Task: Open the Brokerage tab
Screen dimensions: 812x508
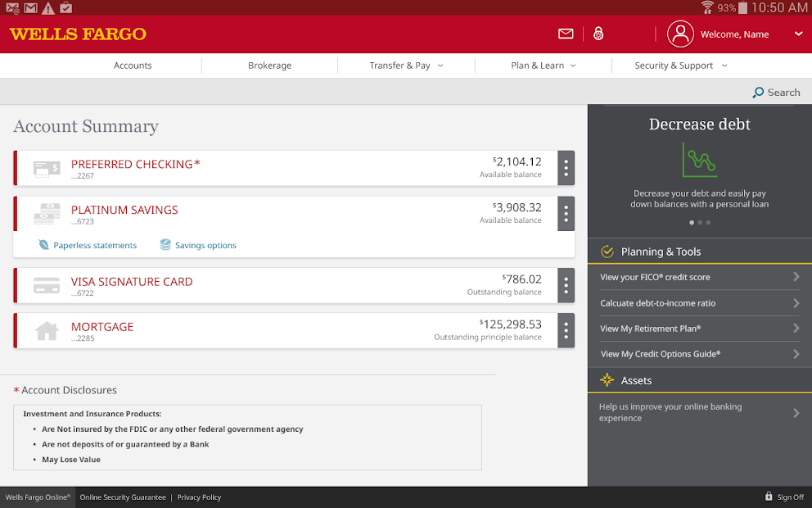Action: (x=270, y=66)
